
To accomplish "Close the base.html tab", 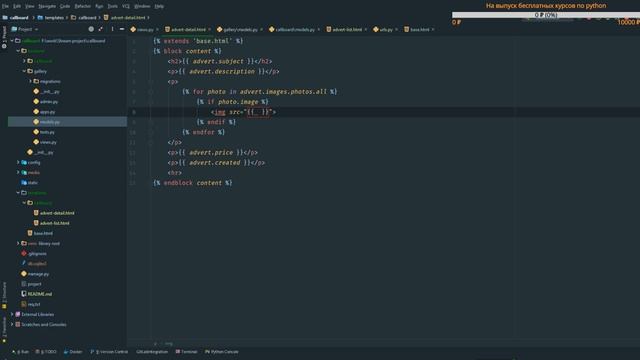I will (433, 29).
